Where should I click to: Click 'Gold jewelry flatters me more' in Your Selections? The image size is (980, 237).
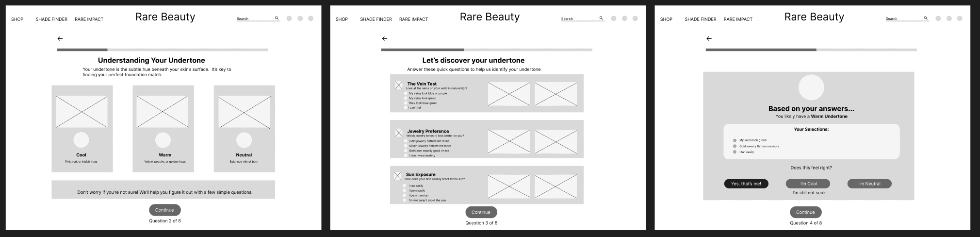[759, 146]
